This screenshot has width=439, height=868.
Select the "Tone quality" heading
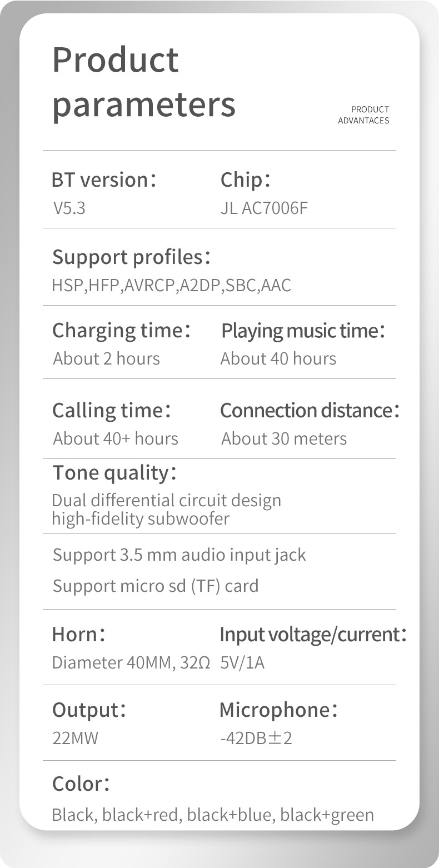(x=114, y=473)
